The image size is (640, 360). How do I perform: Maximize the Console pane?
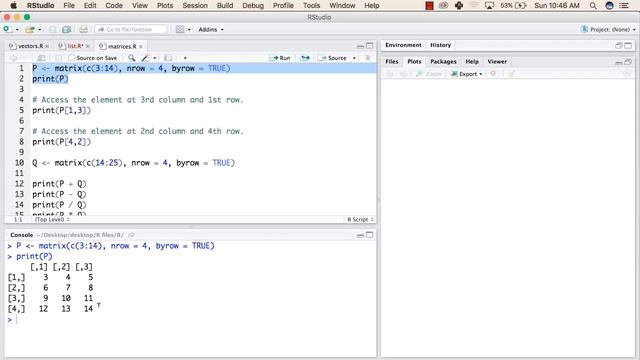click(370, 235)
